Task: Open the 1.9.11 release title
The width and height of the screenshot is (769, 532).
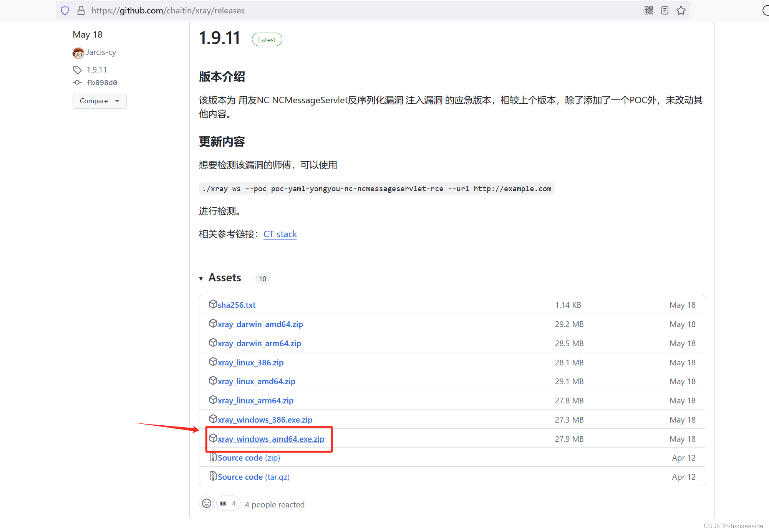Action: pyautogui.click(x=220, y=38)
